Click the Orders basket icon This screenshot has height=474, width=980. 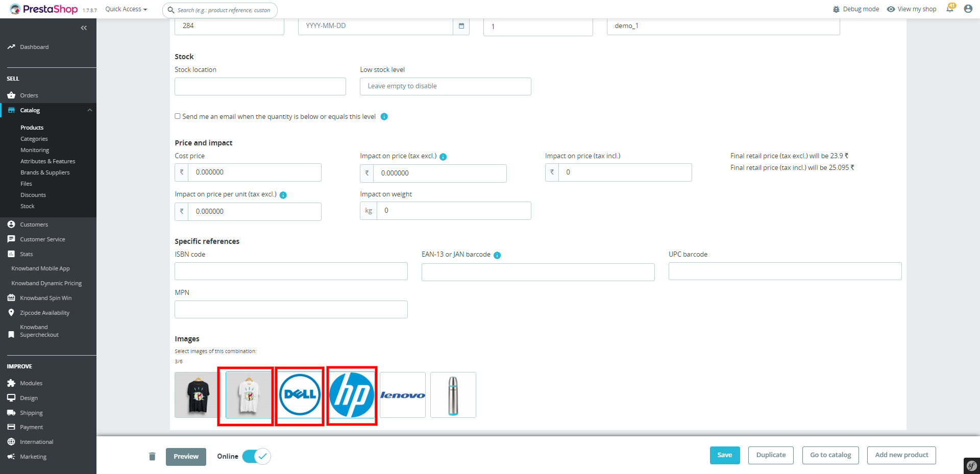[11, 95]
